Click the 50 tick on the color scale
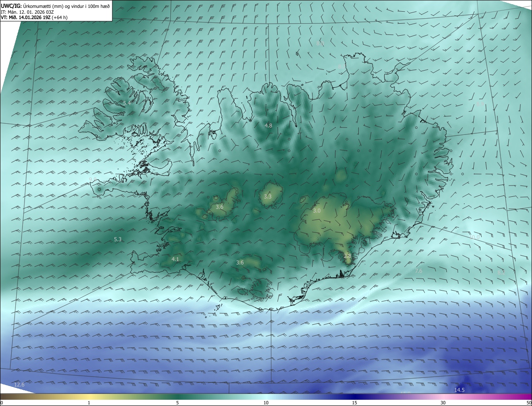The width and height of the screenshot is (532, 406). pos(529,403)
